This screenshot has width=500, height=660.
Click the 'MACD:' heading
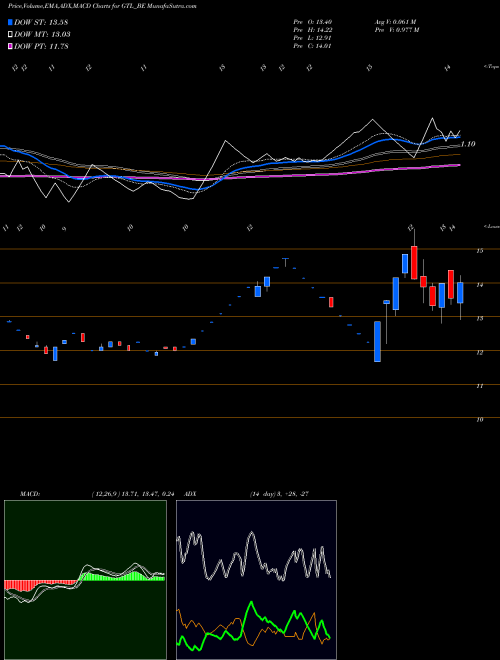point(30,494)
